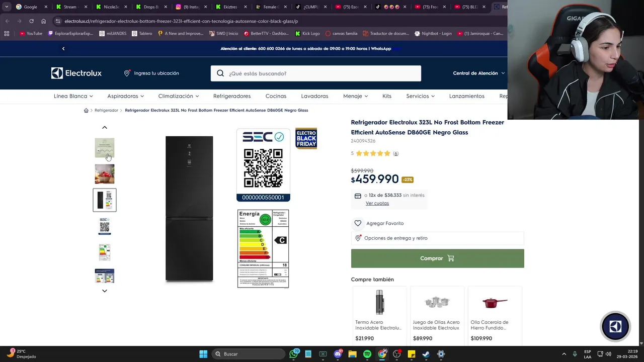Open Discord from the taskbar

pos(338,354)
